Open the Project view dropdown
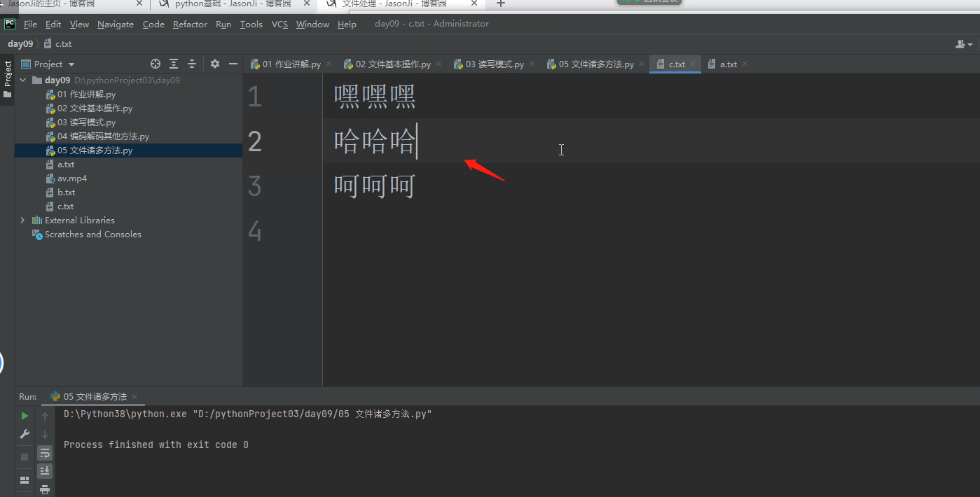The image size is (980, 497). point(48,64)
